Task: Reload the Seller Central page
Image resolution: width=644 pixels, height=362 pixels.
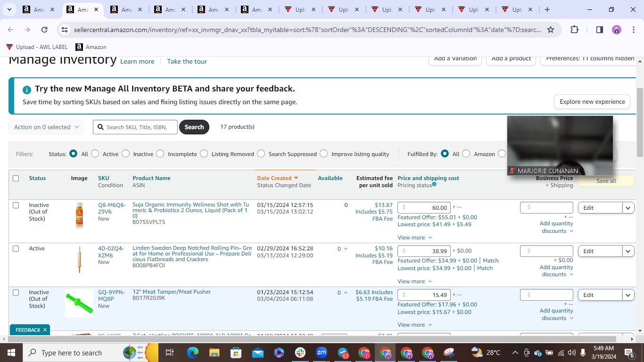Action: pyautogui.click(x=44, y=30)
